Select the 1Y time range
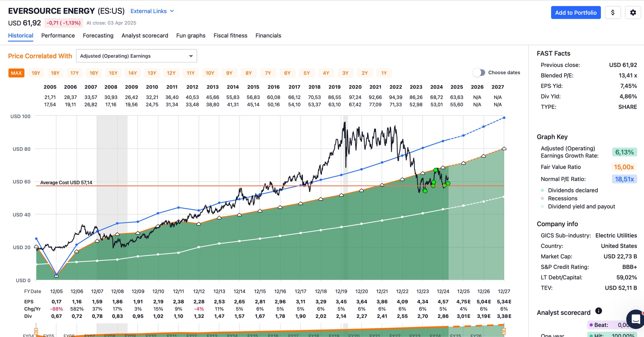 point(384,73)
